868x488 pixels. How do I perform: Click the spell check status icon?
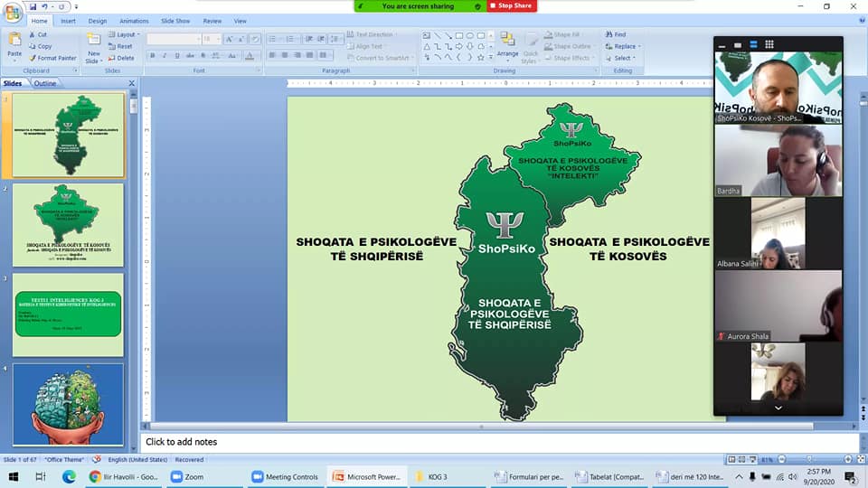click(97, 459)
